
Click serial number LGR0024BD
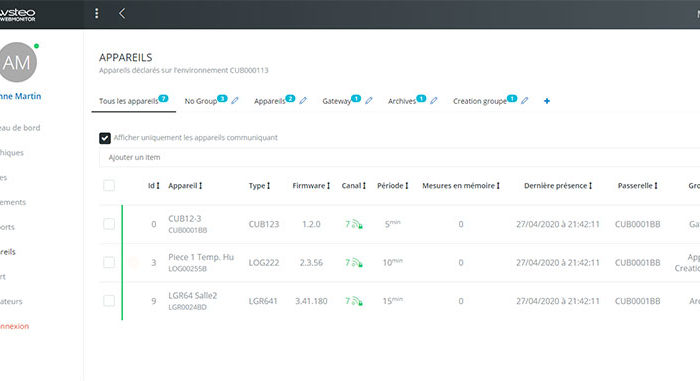[x=188, y=307]
